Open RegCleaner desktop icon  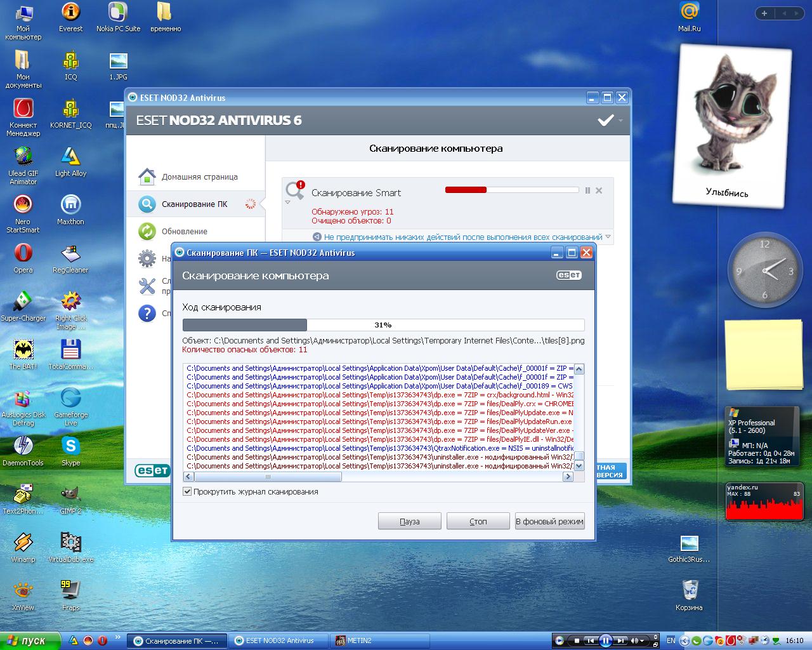tap(70, 258)
